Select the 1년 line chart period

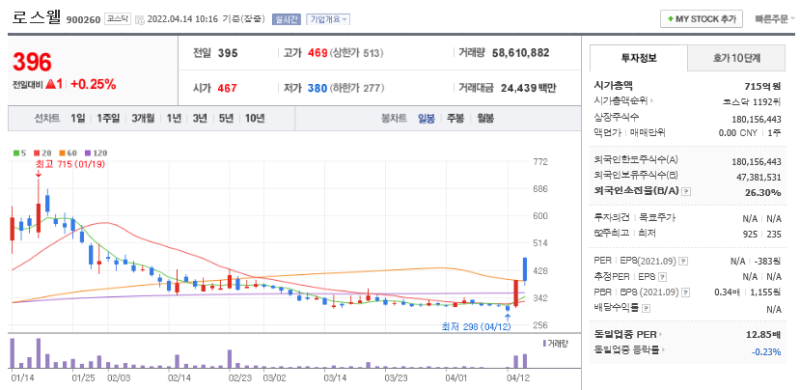pyautogui.click(x=174, y=118)
